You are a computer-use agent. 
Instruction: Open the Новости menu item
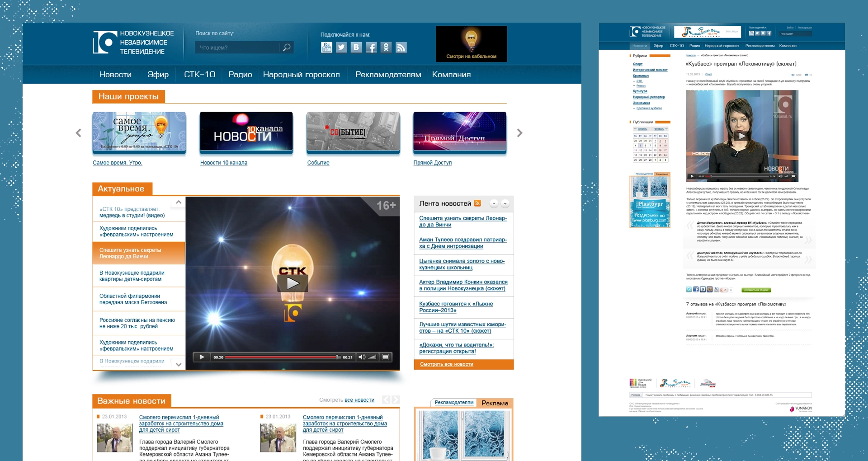point(115,75)
